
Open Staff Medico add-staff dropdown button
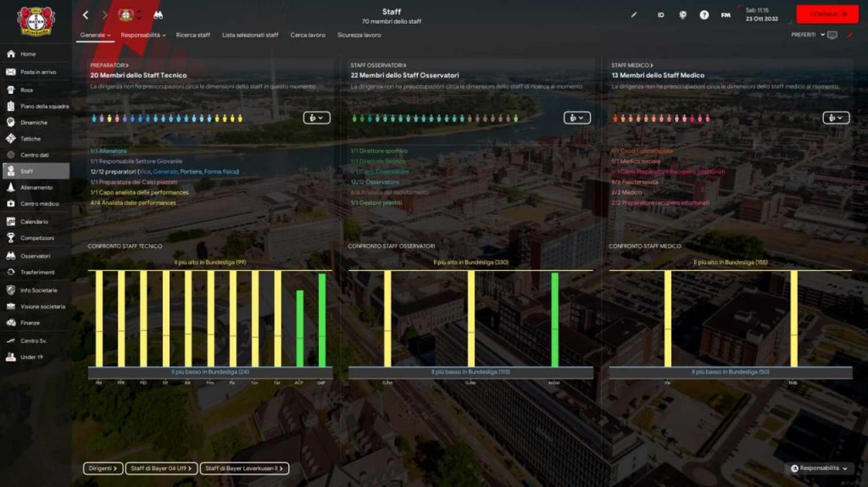pos(836,118)
